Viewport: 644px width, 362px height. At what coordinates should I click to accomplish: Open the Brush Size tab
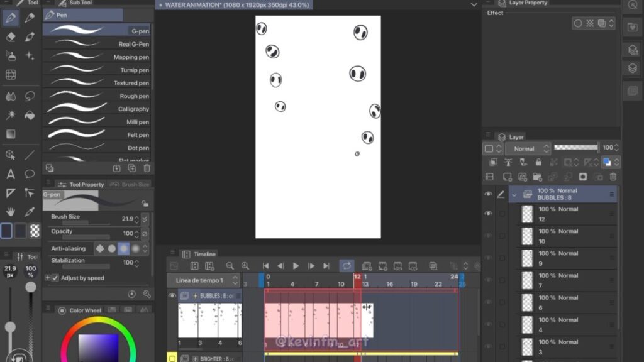[130, 184]
